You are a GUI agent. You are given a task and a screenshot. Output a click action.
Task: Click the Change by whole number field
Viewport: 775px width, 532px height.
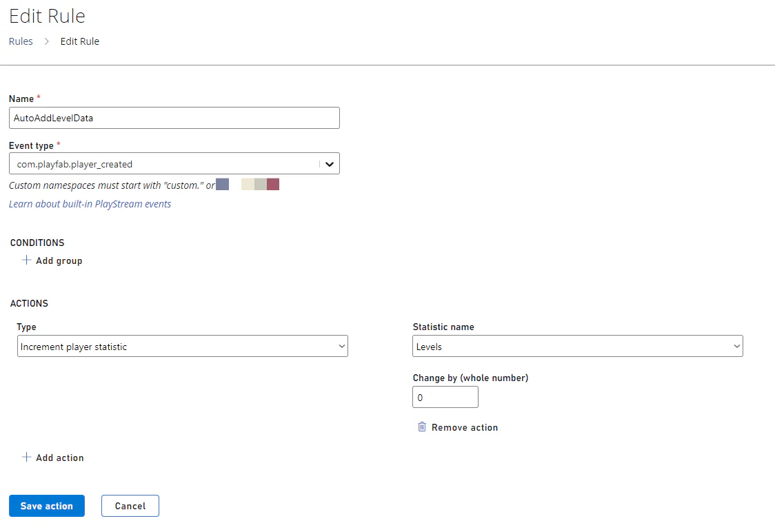(x=445, y=398)
